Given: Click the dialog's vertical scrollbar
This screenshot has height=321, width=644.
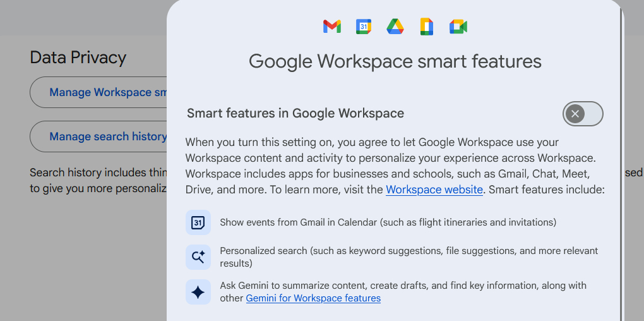Looking at the screenshot, I should tap(621, 190).
